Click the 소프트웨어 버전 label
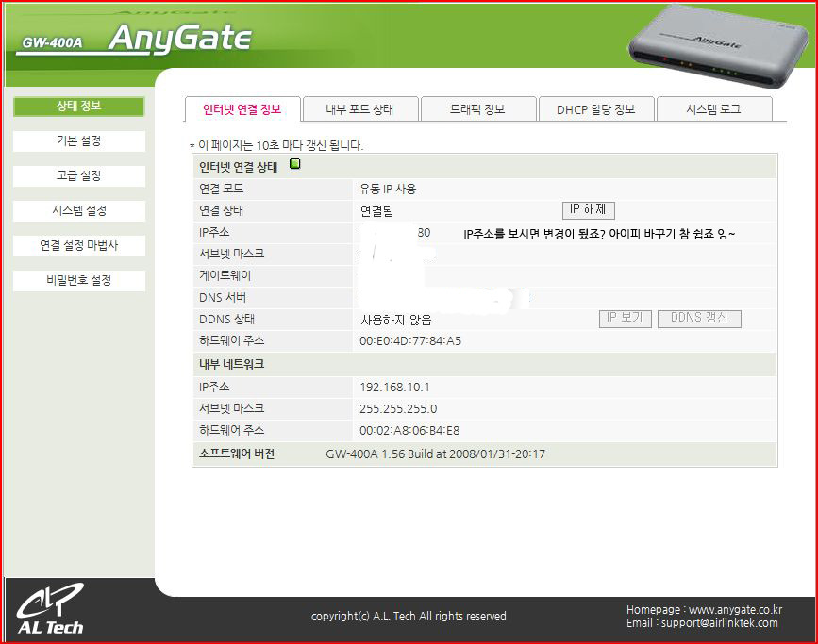Image resolution: width=818 pixels, height=644 pixels. (x=237, y=454)
